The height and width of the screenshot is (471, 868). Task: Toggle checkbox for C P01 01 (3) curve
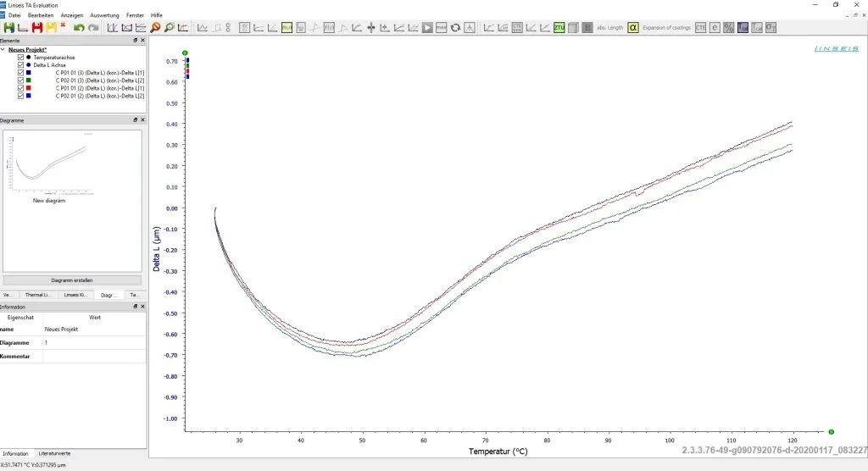[x=20, y=73]
